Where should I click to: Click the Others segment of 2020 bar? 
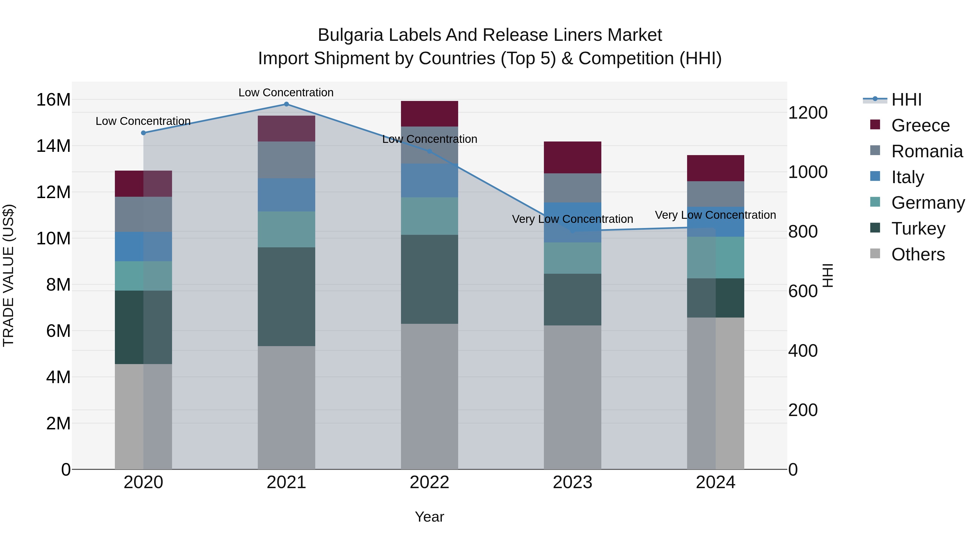coord(143,417)
